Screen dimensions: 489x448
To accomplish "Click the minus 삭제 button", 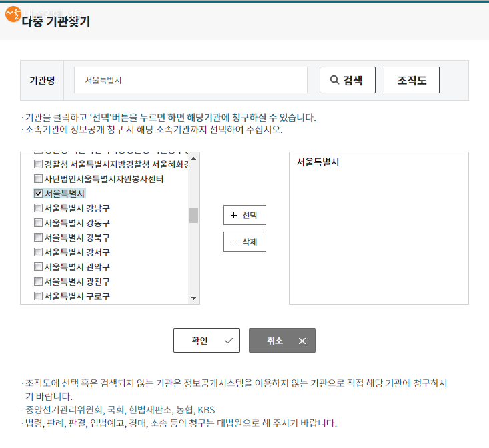I will (244, 242).
